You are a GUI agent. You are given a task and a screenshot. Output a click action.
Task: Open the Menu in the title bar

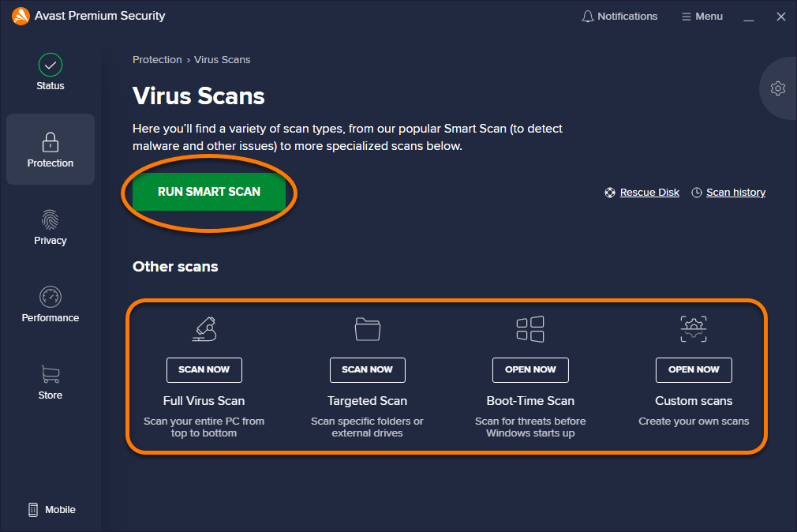pyautogui.click(x=702, y=16)
